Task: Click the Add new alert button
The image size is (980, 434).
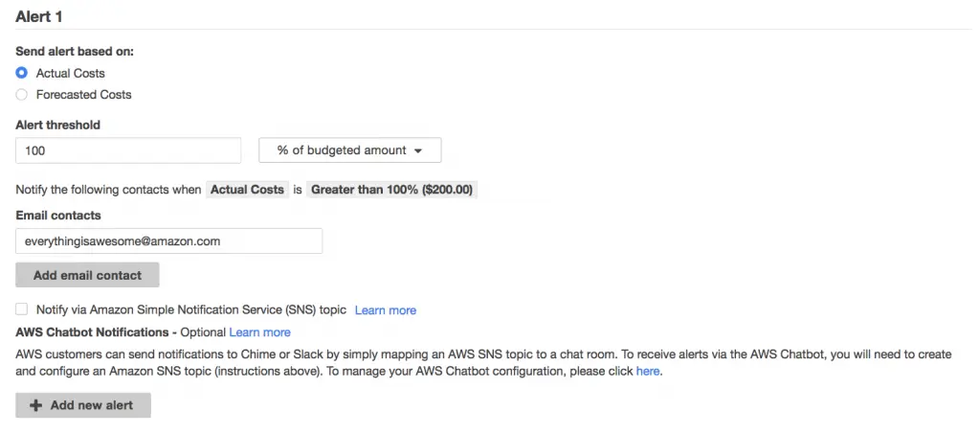Action: [x=83, y=405]
